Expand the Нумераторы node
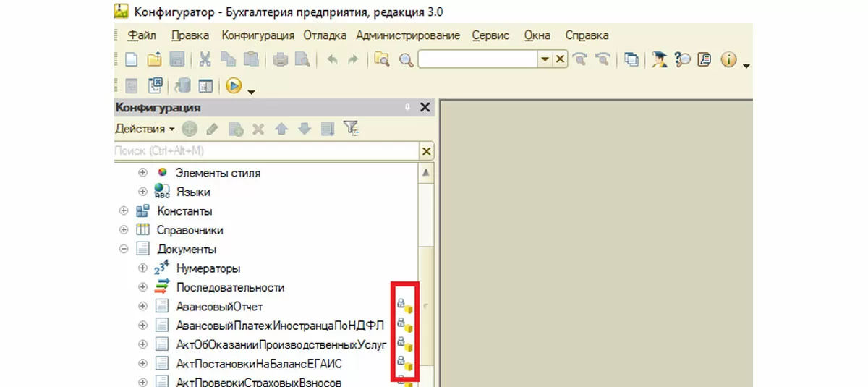The height and width of the screenshot is (387, 868). [142, 268]
